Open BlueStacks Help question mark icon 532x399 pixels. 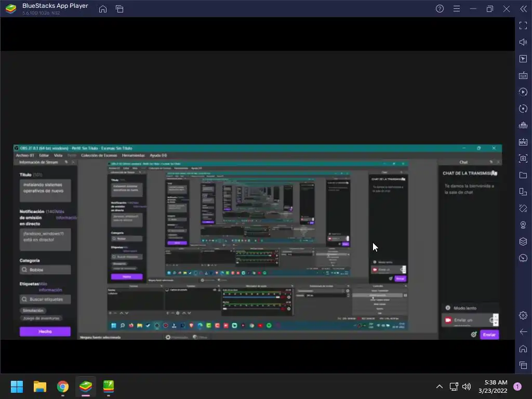click(440, 9)
